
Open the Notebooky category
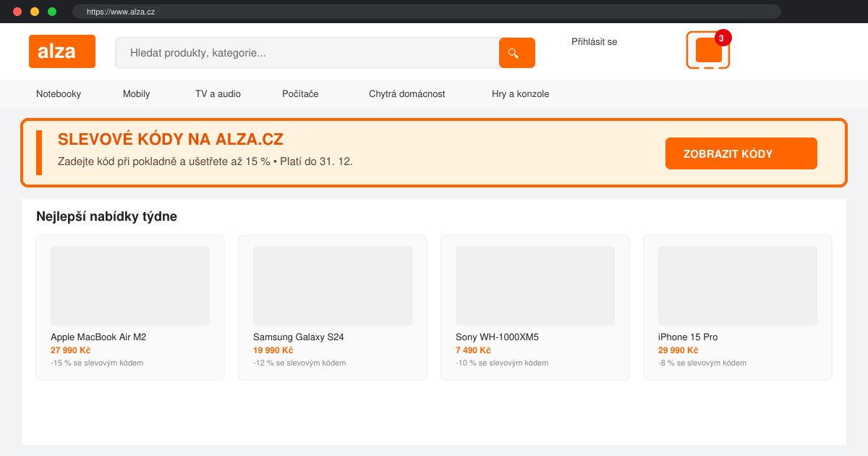click(x=59, y=94)
